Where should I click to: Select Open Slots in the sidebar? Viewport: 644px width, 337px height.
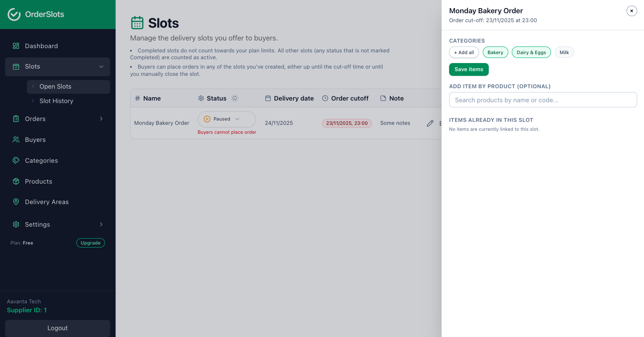(x=55, y=86)
